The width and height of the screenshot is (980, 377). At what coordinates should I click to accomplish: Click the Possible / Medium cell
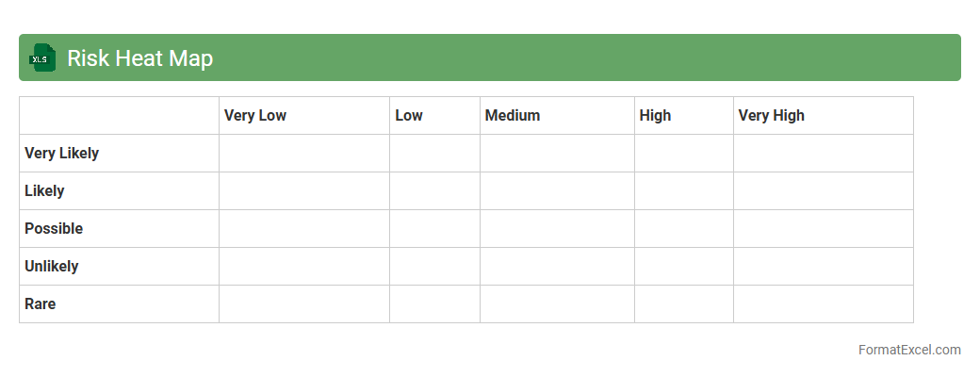pos(557,229)
